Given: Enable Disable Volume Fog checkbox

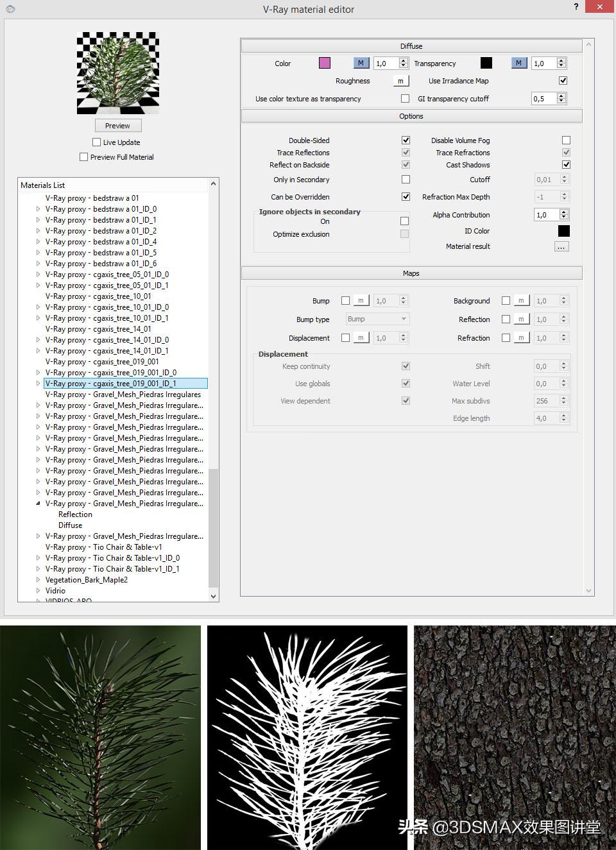Looking at the screenshot, I should point(566,140).
